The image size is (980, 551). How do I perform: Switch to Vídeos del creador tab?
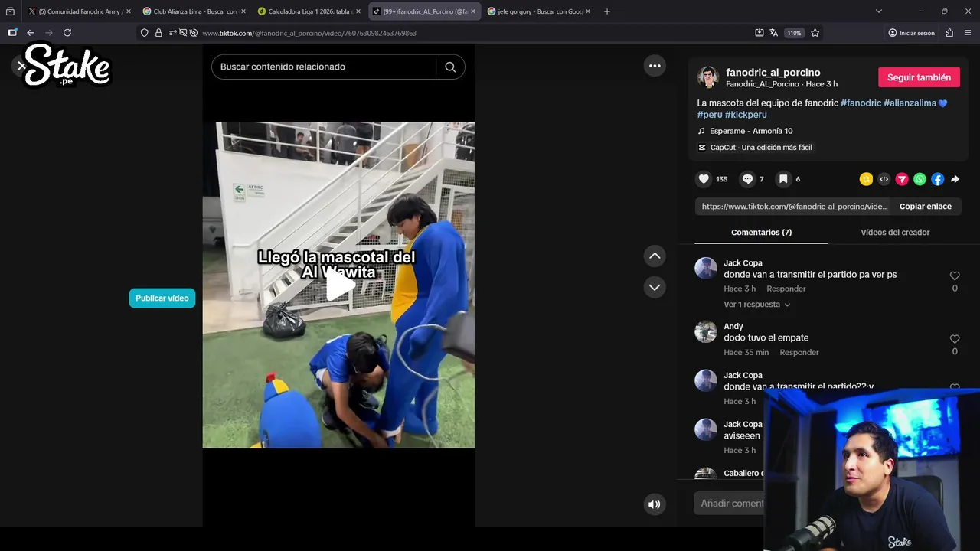pos(895,233)
